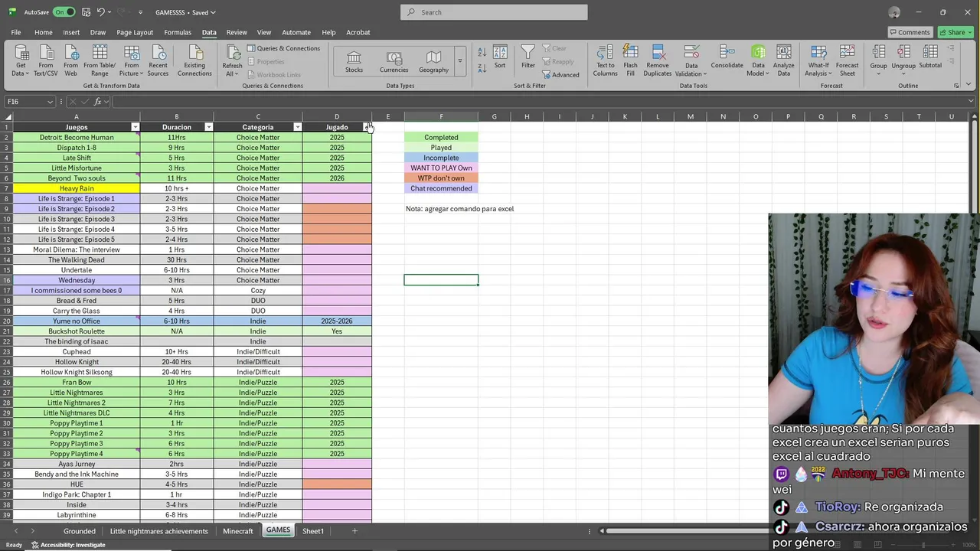Open Data Validation
This screenshot has height=551, width=980.
(691, 60)
